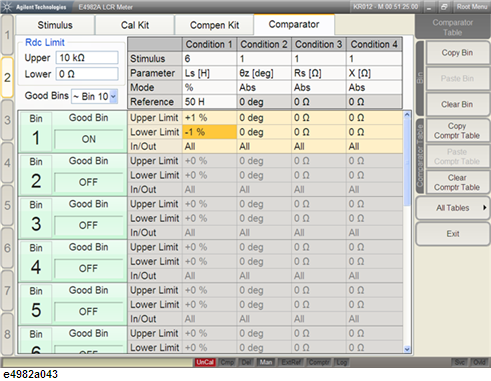Click Condition 1 Mode cell %
The image size is (491, 381).
pos(209,87)
